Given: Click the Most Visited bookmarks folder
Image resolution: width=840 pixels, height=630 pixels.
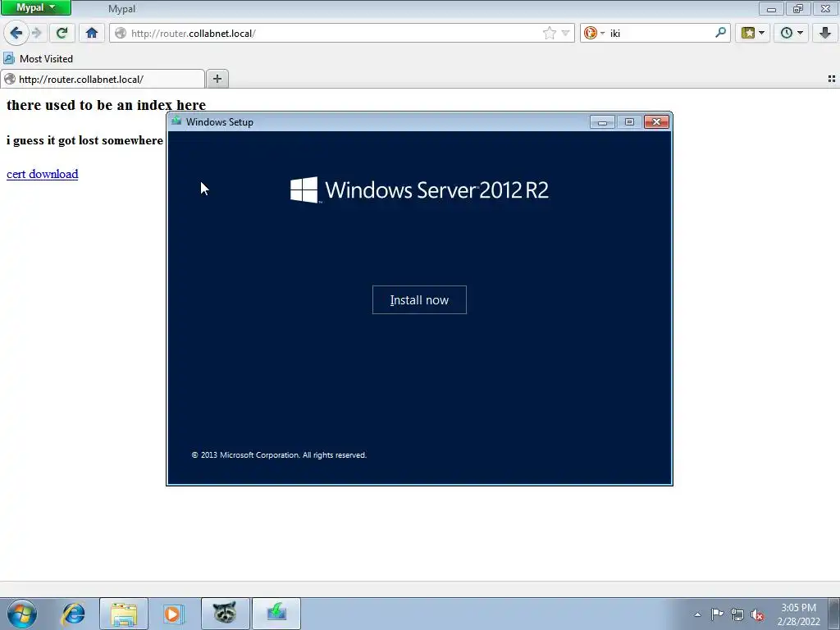Looking at the screenshot, I should pos(38,58).
